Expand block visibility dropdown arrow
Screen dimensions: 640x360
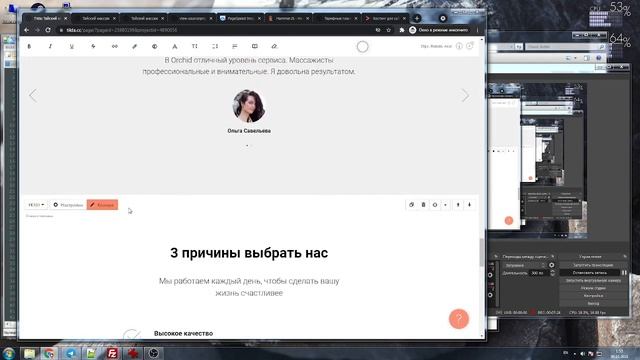tap(445, 205)
